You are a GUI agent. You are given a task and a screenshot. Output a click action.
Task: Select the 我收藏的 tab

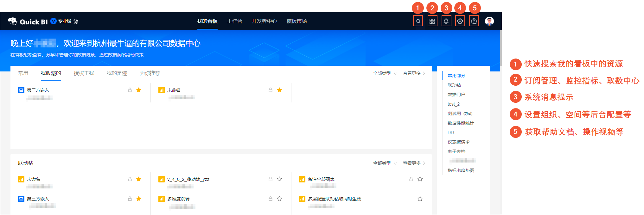tap(51, 73)
